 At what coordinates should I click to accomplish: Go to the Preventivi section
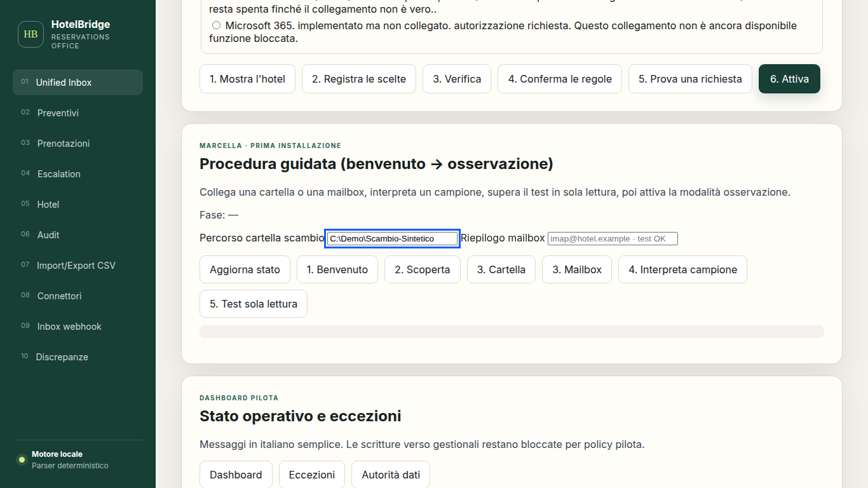78,113
